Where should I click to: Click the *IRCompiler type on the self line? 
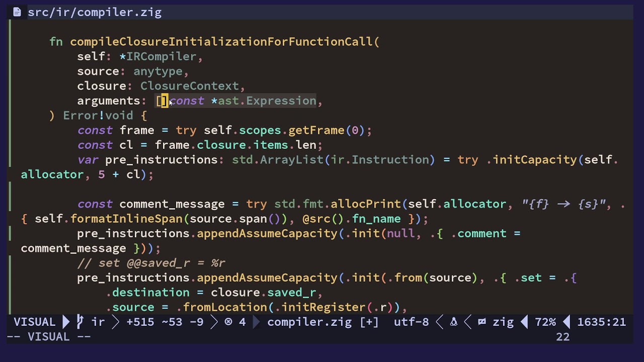coord(157,56)
